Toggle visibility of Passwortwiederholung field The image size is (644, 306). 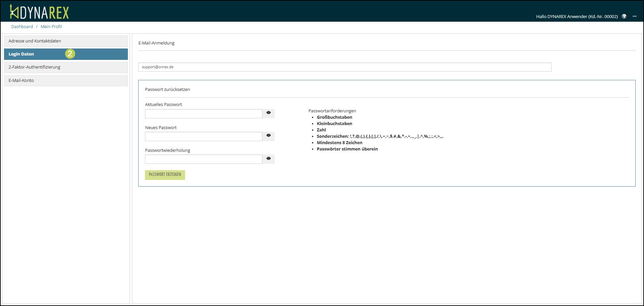[268, 159]
